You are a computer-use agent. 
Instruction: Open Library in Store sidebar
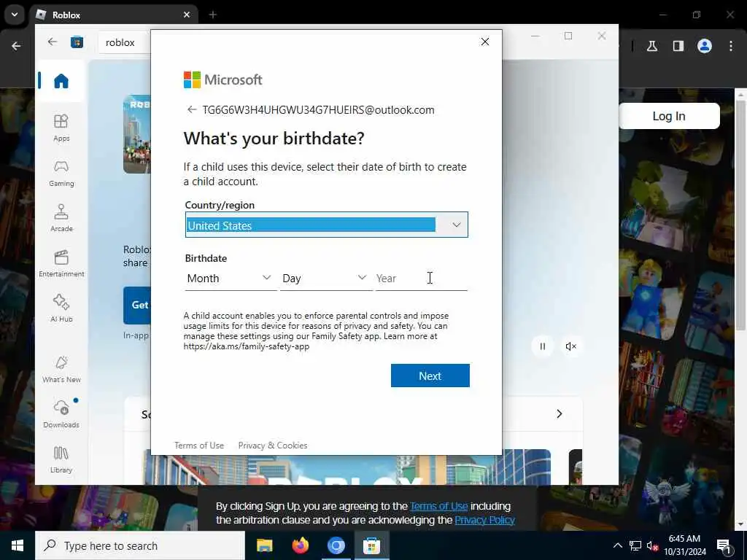pos(61,460)
